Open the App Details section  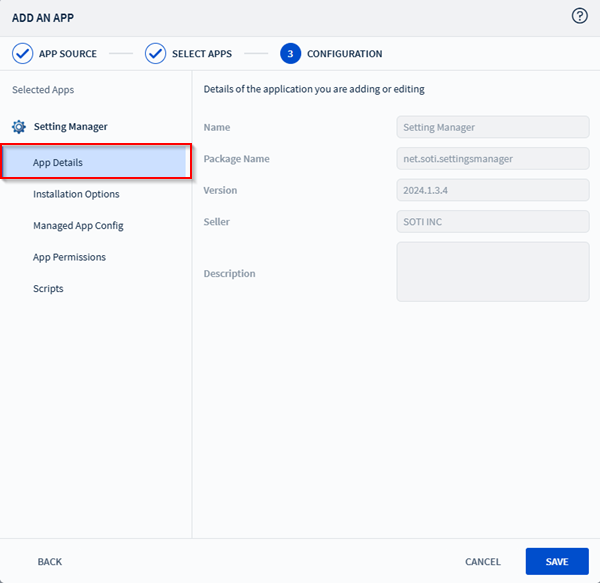95,162
